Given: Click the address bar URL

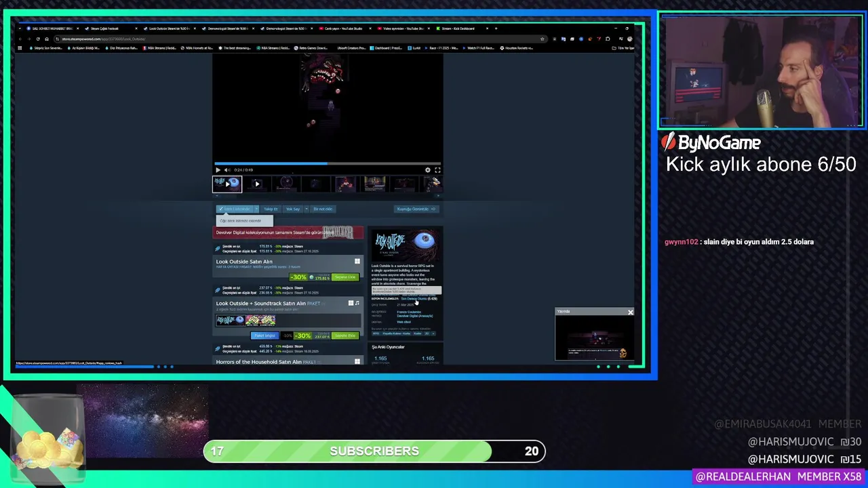Looking at the screenshot, I should pos(104,39).
